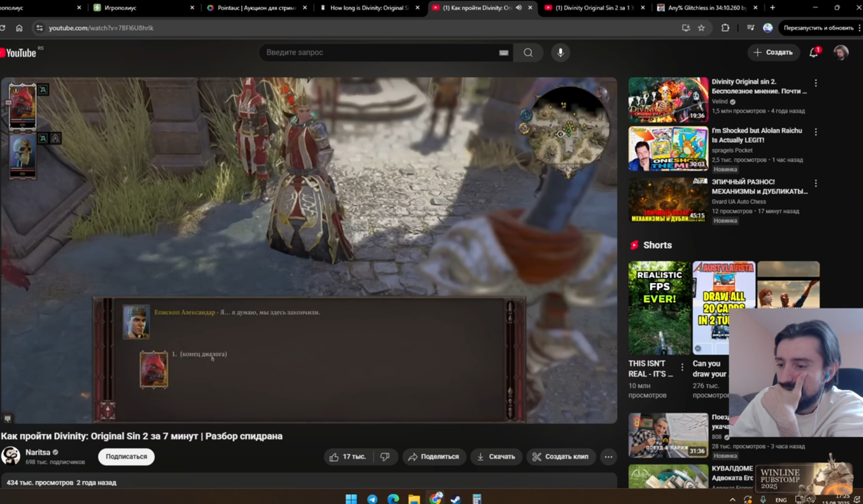The image size is (863, 504).
Task: Open ЭПИЧНЫЙ РАЗНОС 45:15 video thumbnail
Action: 668,200
